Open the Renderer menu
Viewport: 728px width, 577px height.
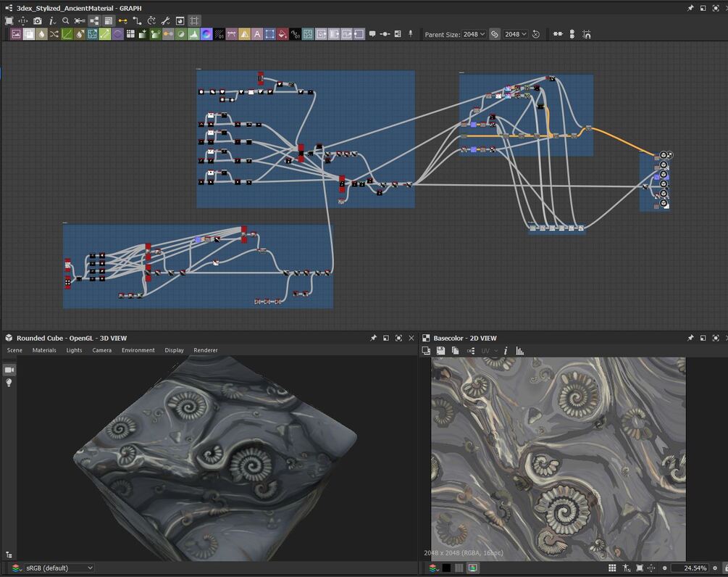[206, 350]
